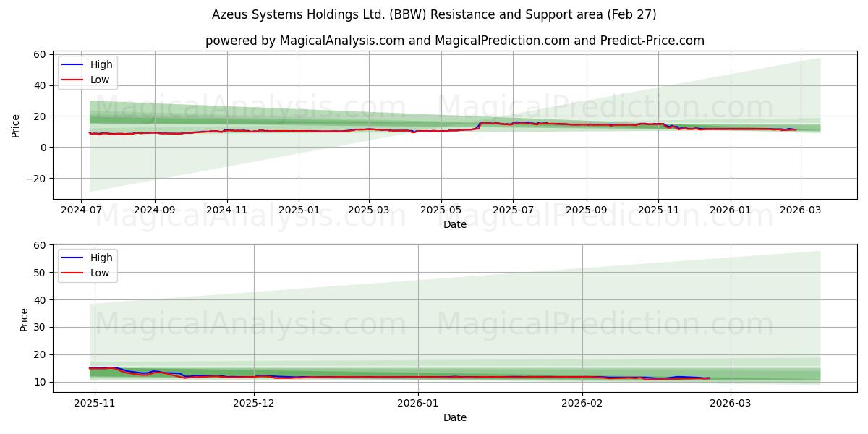Click the '2026-03' tick label in the bottom chart
This screenshot has height=434, width=868.
[x=731, y=404]
